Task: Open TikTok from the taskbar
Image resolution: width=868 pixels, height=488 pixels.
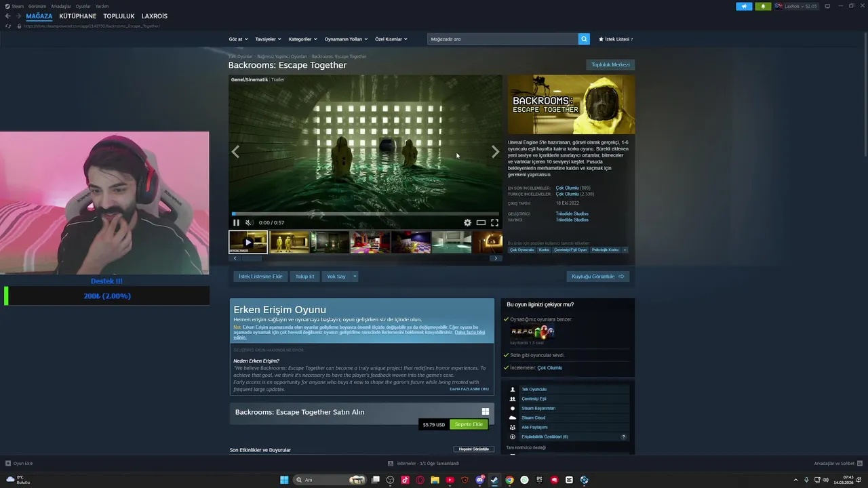Action: [x=405, y=480]
